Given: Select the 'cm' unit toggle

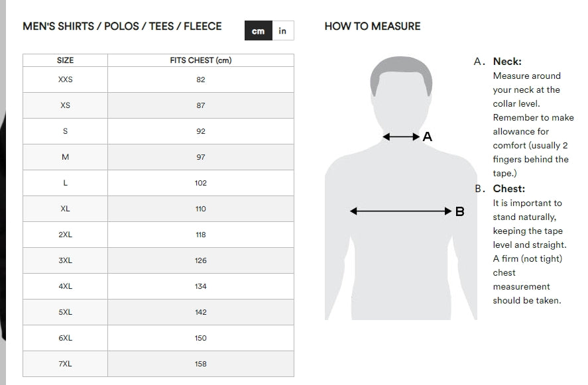Looking at the screenshot, I should 259,30.
